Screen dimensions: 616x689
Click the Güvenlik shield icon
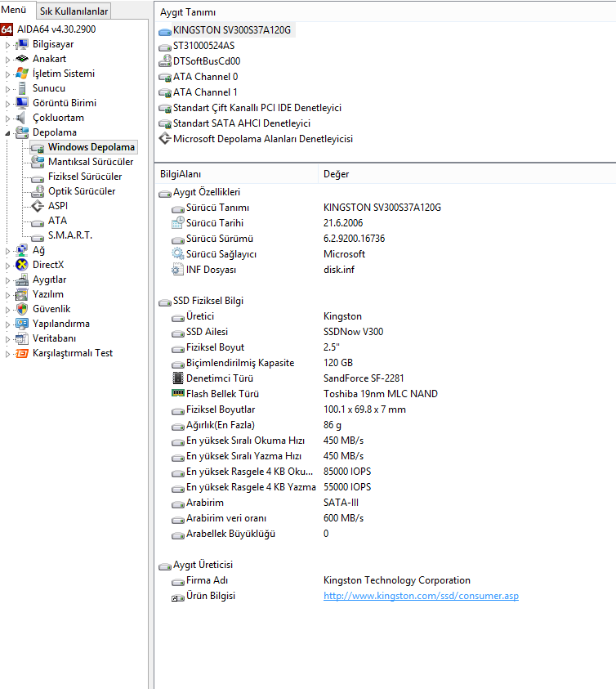click(21, 309)
